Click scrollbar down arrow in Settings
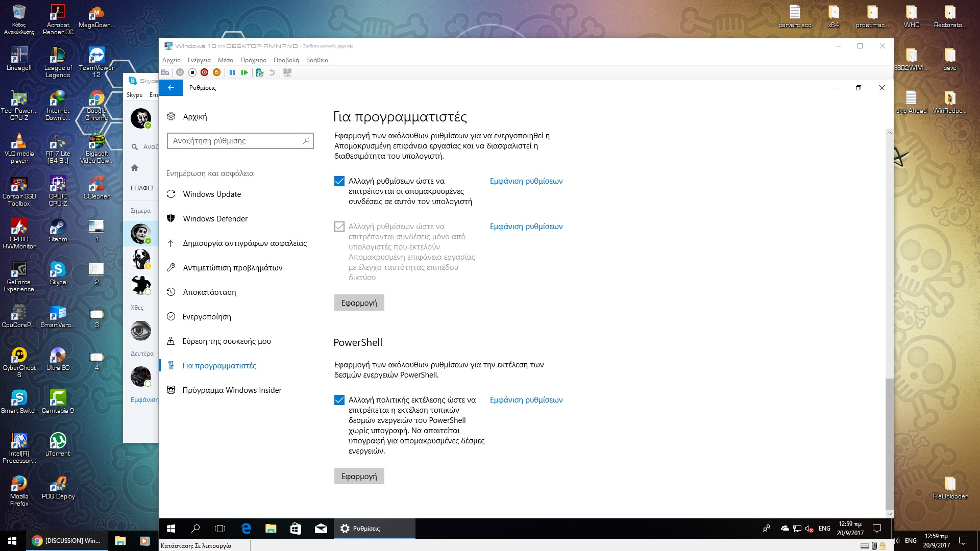This screenshot has width=980, height=551. coord(890,514)
